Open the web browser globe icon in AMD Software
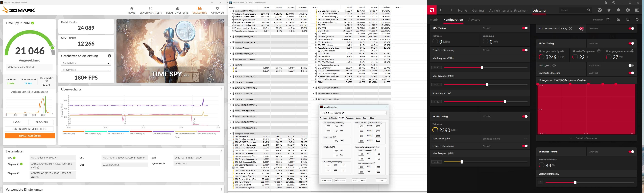 600,10
